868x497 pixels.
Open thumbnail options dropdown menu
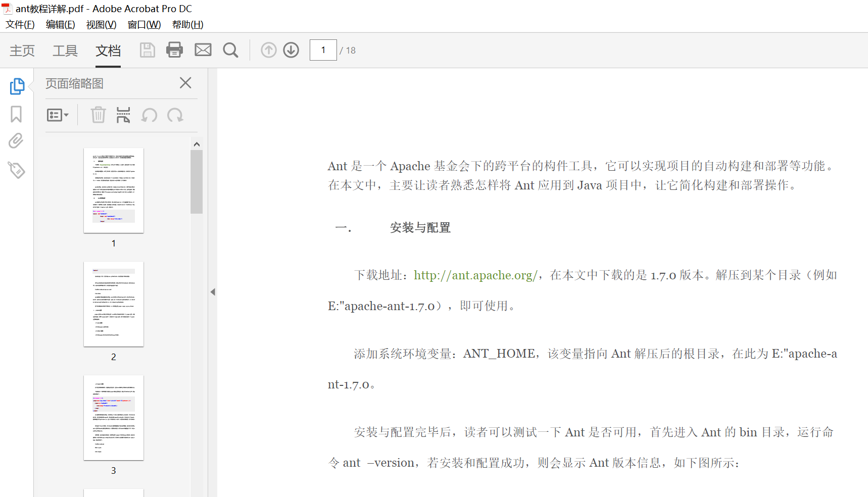[x=58, y=115]
